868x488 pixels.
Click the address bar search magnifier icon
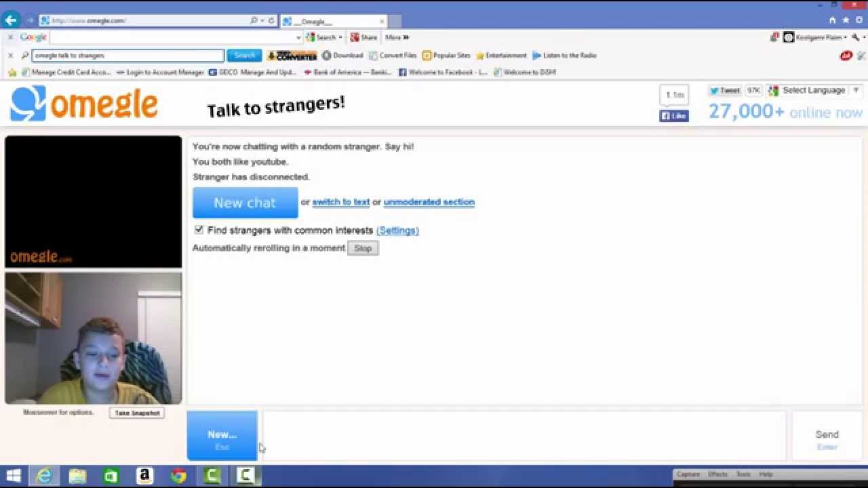click(254, 21)
